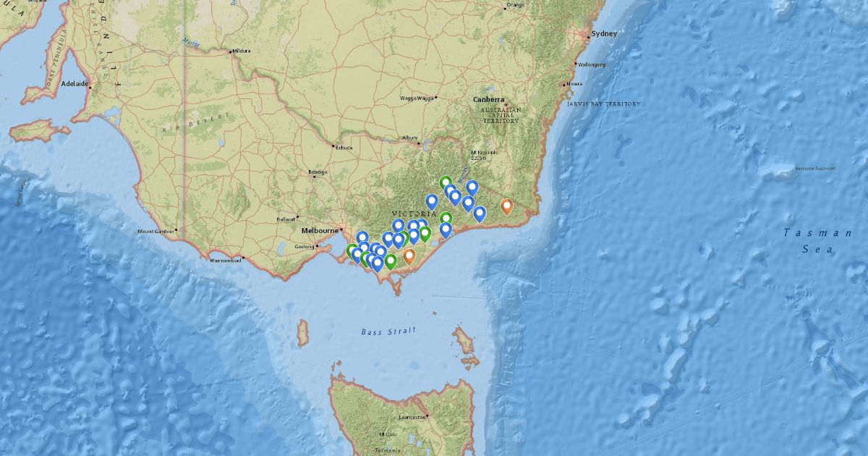
Task: Click the northeasternmost blue map marker
Action: tap(472, 187)
